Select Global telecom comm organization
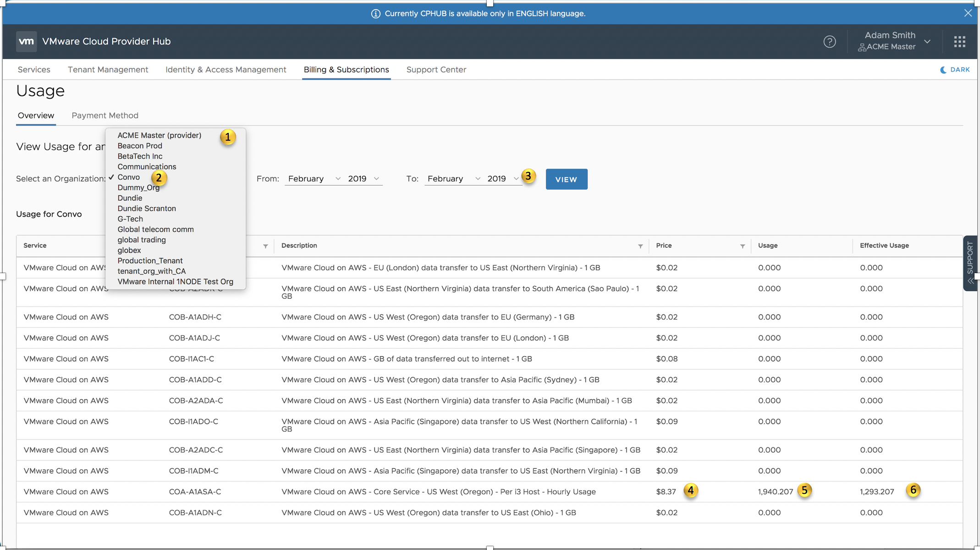980x550 pixels. pyautogui.click(x=155, y=229)
